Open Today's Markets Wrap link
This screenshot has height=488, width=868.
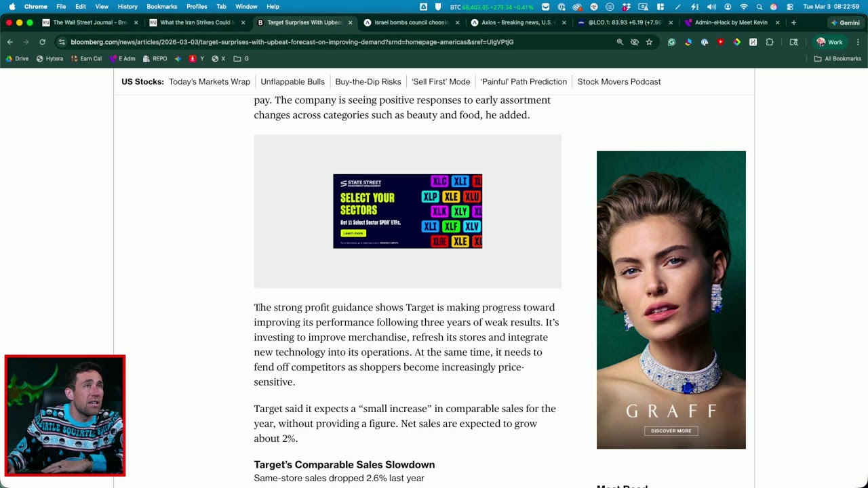(x=210, y=82)
